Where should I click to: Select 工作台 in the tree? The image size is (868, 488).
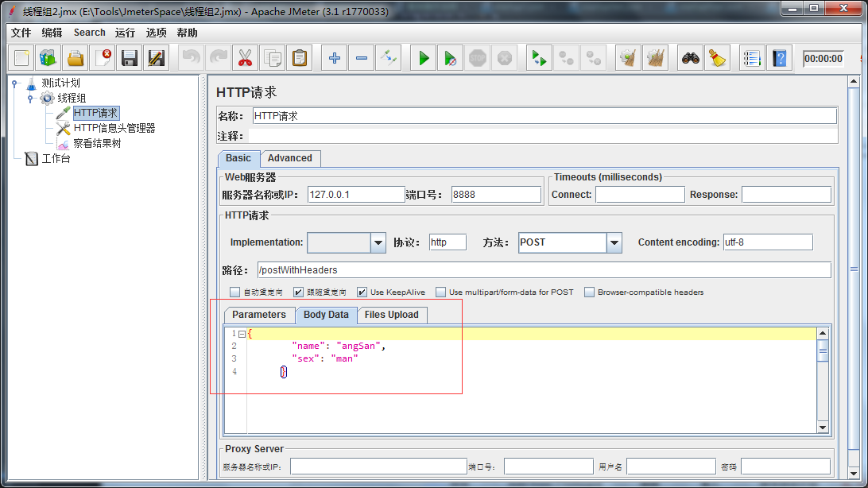(x=56, y=159)
